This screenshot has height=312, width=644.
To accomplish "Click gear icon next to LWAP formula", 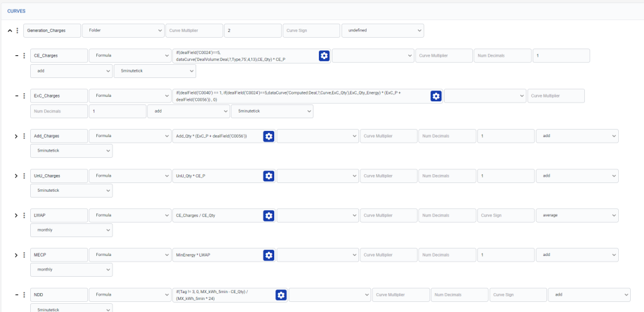I will [269, 215].
